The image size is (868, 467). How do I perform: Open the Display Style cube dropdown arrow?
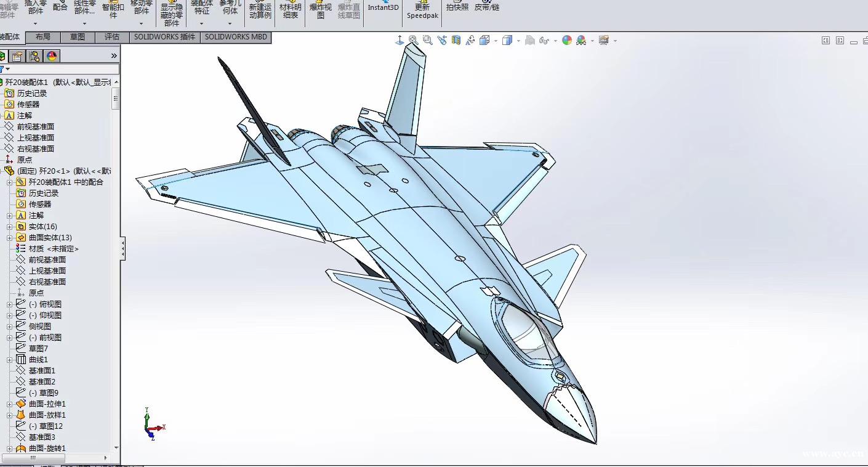pos(518,41)
